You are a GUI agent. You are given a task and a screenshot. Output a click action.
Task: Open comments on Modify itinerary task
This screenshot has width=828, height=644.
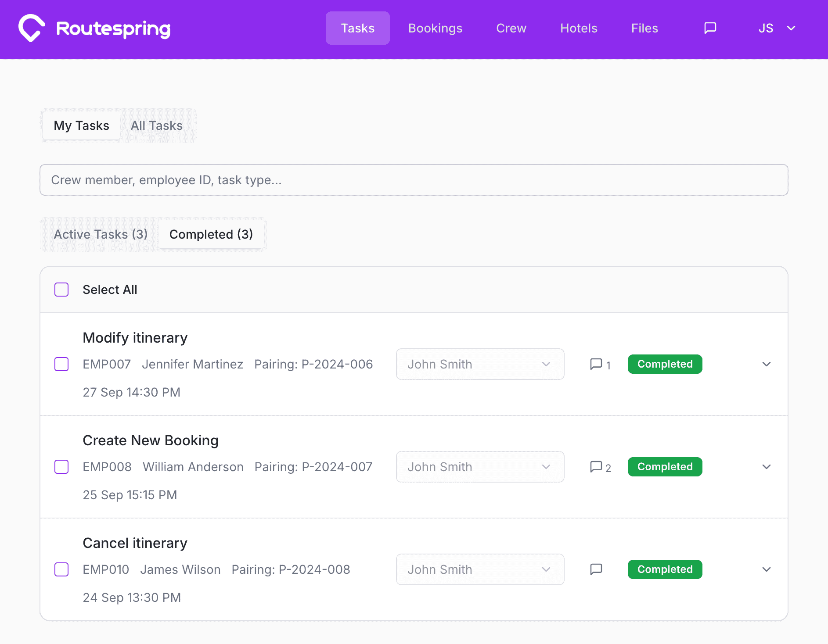point(596,364)
